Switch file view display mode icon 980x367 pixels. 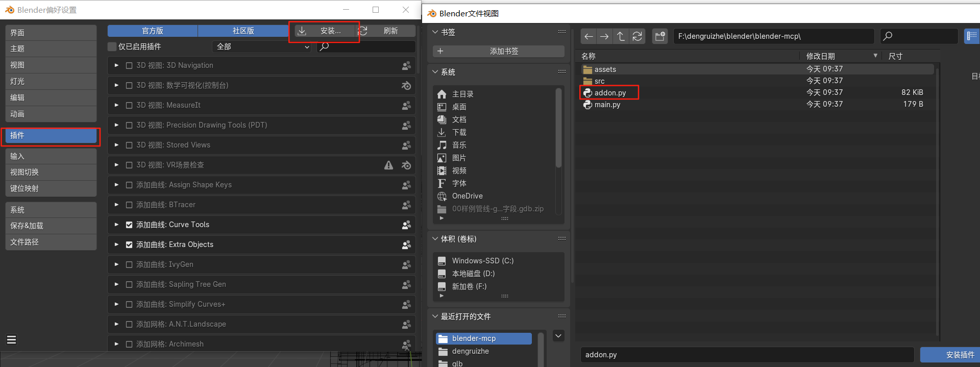(972, 36)
